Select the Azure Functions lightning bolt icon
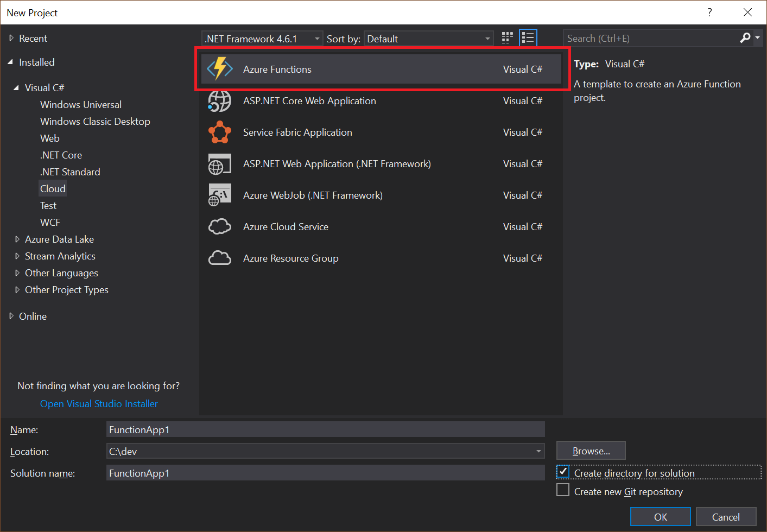Image resolution: width=767 pixels, height=532 pixels. coord(220,69)
